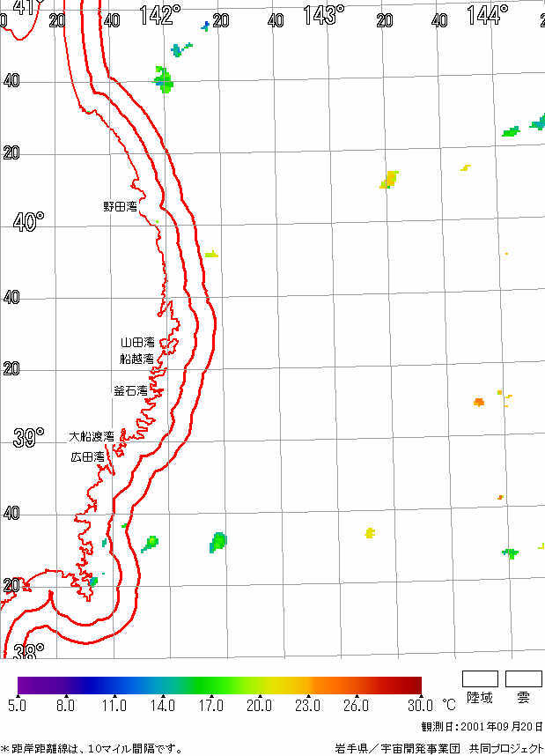Screen dimensions: 545x756
Task: Click the 40° latitude label
Action: [28, 222]
